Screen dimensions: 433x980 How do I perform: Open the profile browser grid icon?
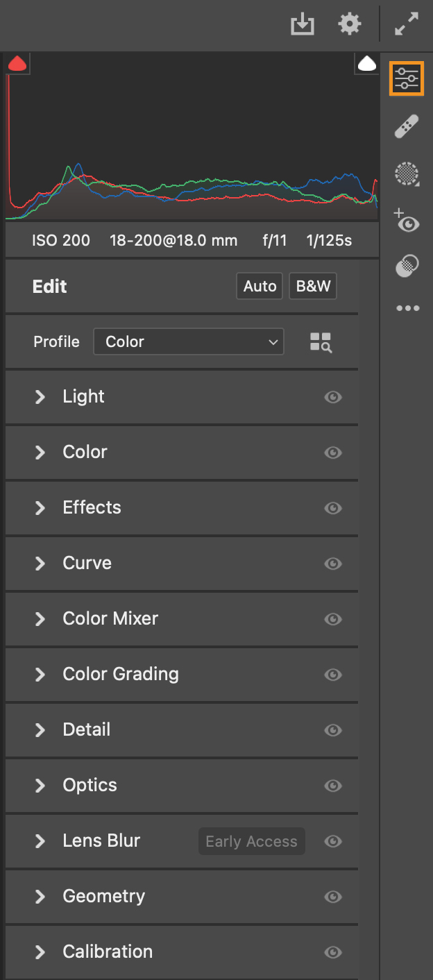[320, 341]
